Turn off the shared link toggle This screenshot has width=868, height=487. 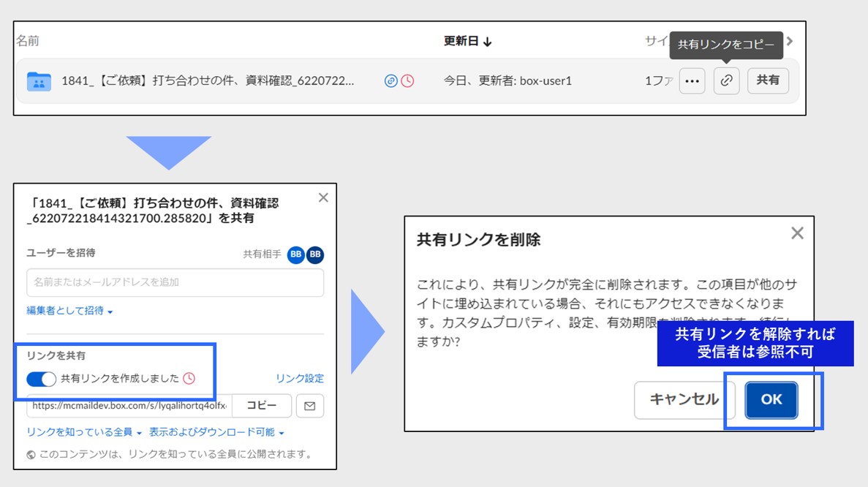tap(42, 379)
